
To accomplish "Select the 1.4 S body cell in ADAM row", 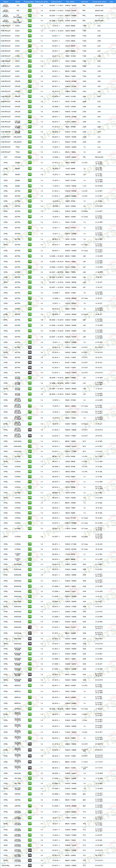I will [x=84, y=186].
